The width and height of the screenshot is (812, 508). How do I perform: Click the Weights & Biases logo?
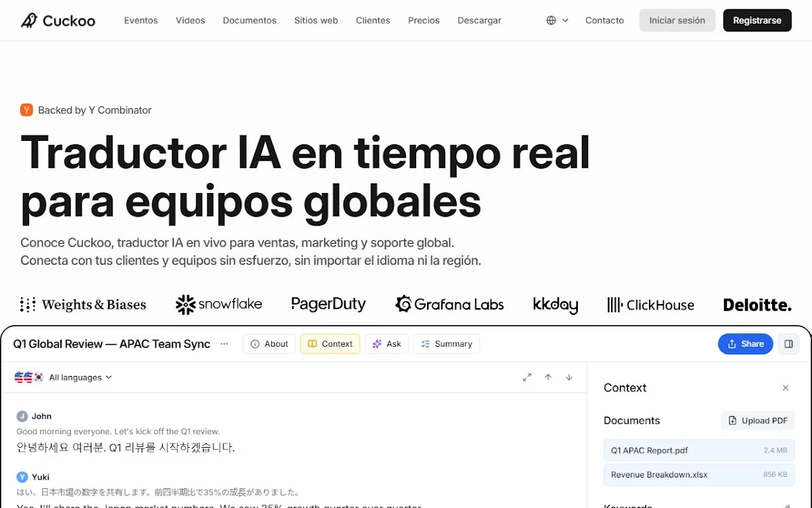pyautogui.click(x=83, y=305)
